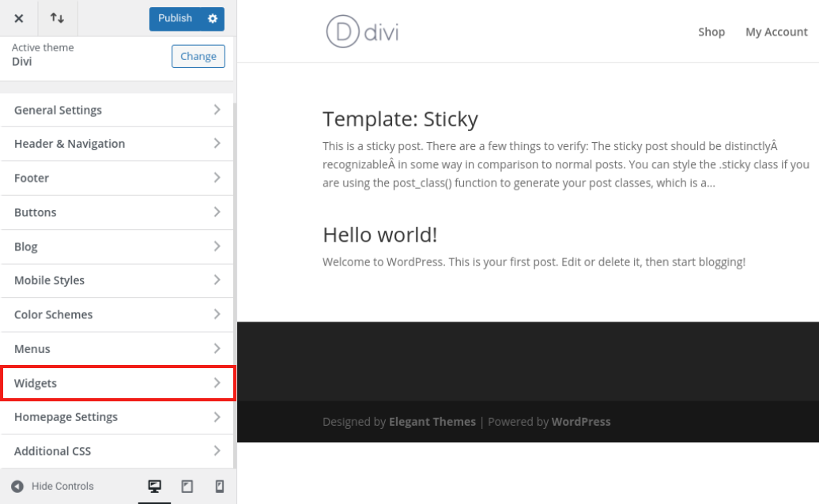819x504 pixels.
Task: Switch to desktop preview icon
Action: coord(155,487)
